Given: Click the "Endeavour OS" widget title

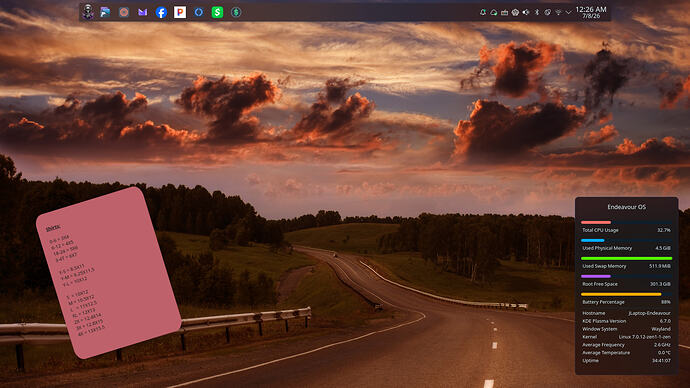Looking at the screenshot, I should point(627,207).
